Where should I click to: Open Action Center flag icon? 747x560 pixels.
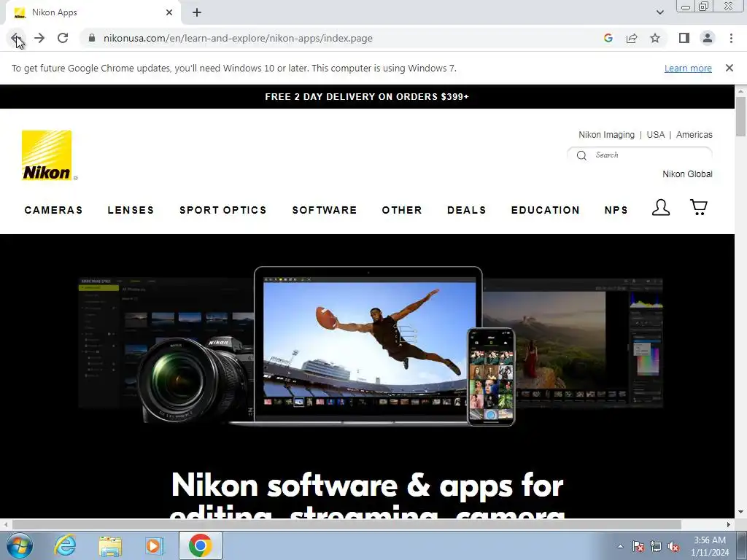(638, 546)
